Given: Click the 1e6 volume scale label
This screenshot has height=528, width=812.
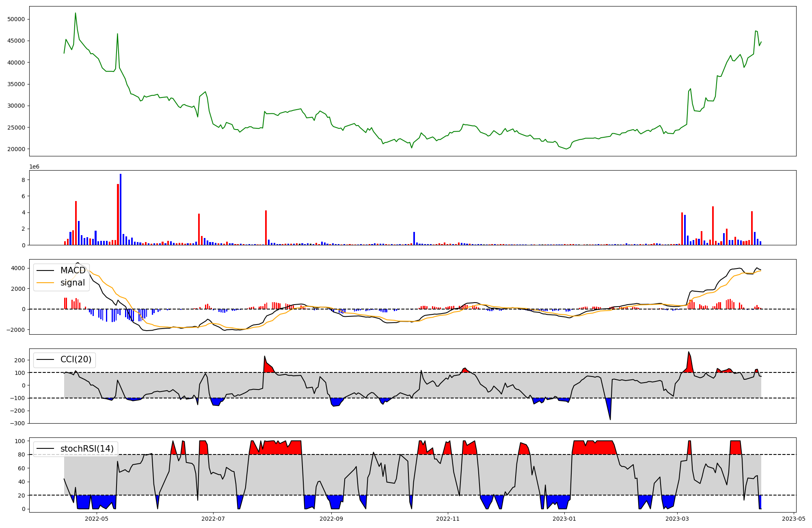Looking at the screenshot, I should (x=34, y=167).
